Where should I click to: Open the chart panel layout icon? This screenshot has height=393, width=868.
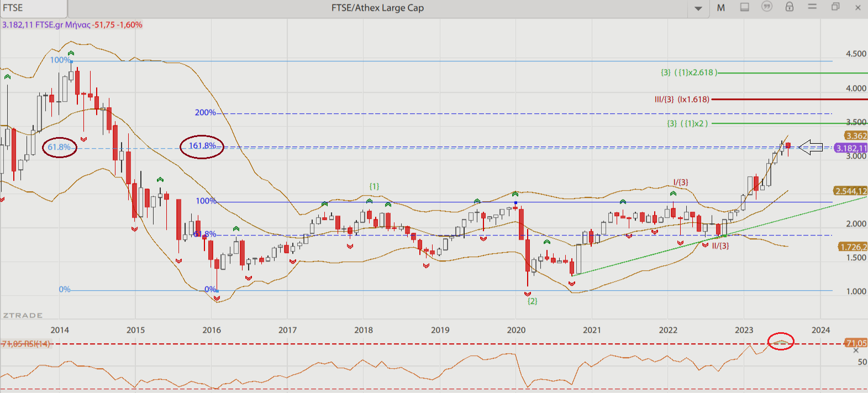tap(745, 7)
